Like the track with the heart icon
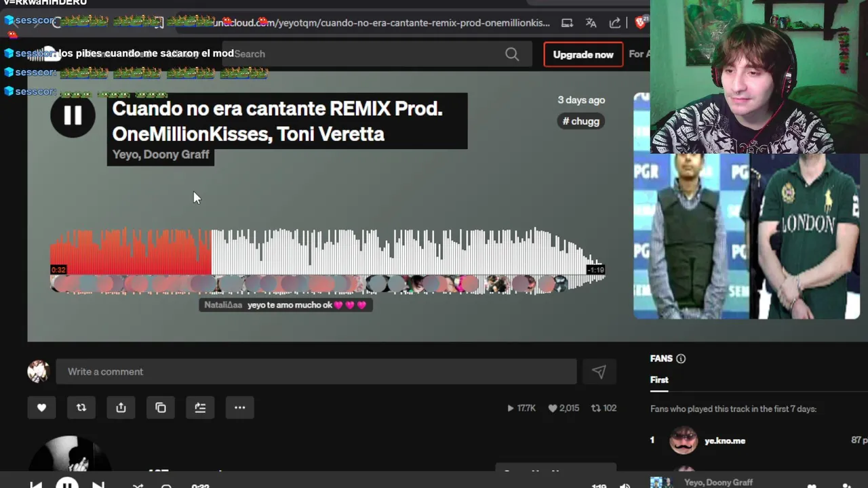The width and height of the screenshot is (868, 488). coord(41,407)
